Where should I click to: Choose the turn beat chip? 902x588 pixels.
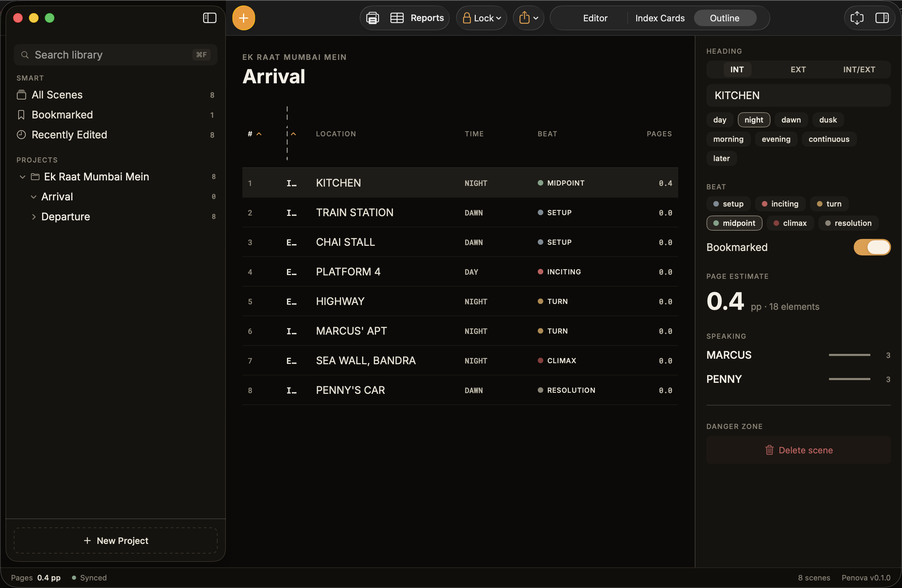click(829, 204)
